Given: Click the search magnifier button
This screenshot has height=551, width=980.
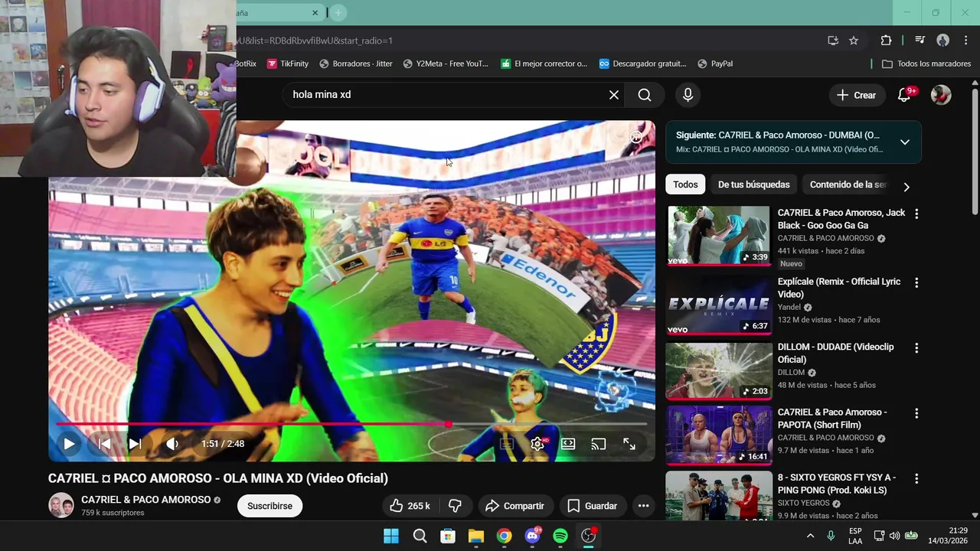Looking at the screenshot, I should click(645, 95).
